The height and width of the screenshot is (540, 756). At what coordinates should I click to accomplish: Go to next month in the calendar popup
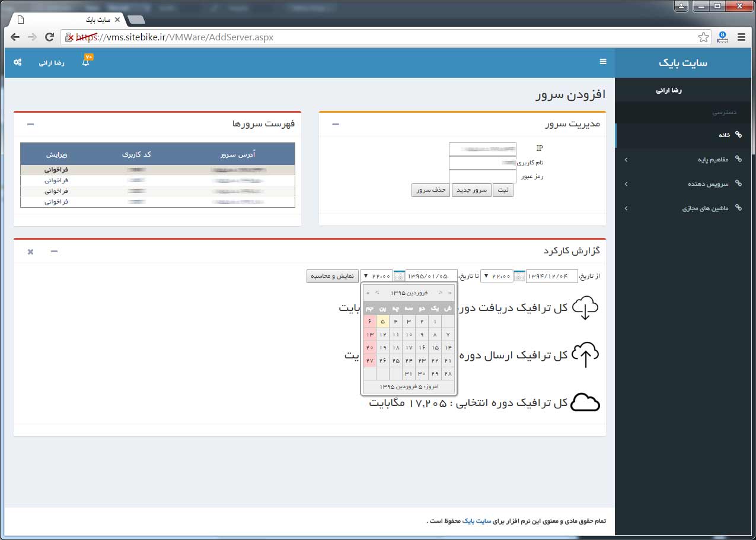point(377,293)
